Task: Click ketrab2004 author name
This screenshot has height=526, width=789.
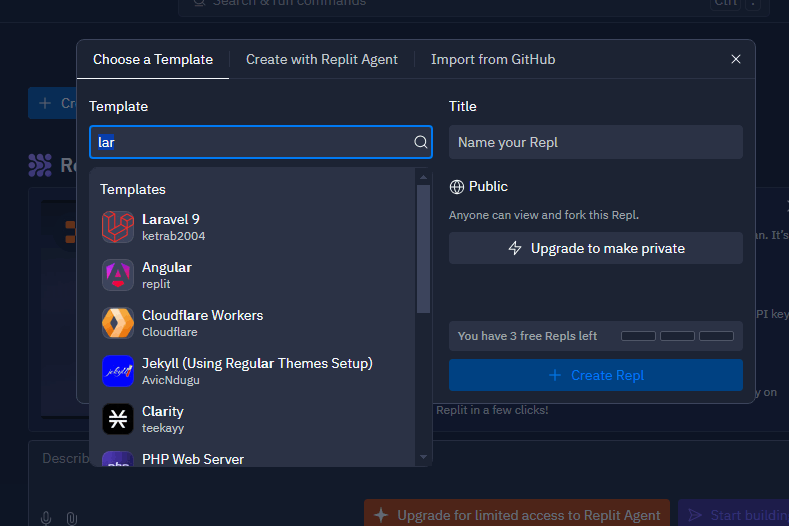Action: click(174, 236)
